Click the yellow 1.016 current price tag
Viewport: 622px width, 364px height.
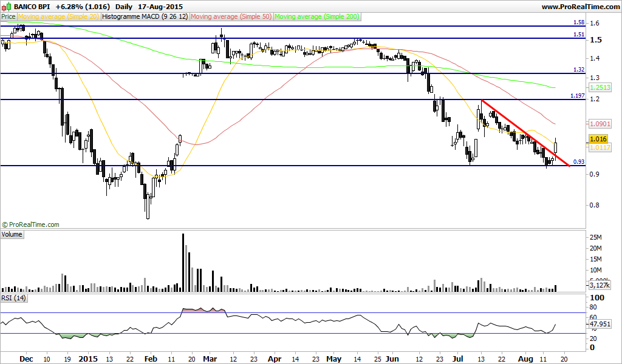[x=598, y=139]
